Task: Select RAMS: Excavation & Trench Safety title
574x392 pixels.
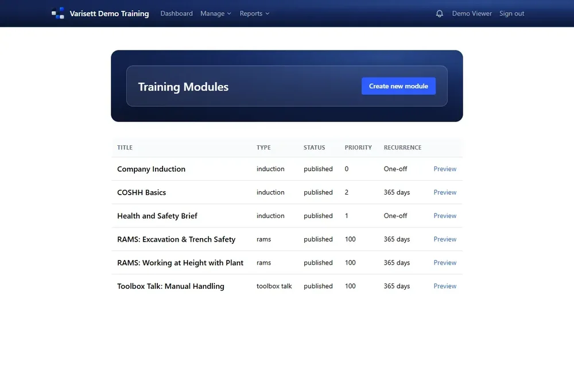Action: click(176, 239)
